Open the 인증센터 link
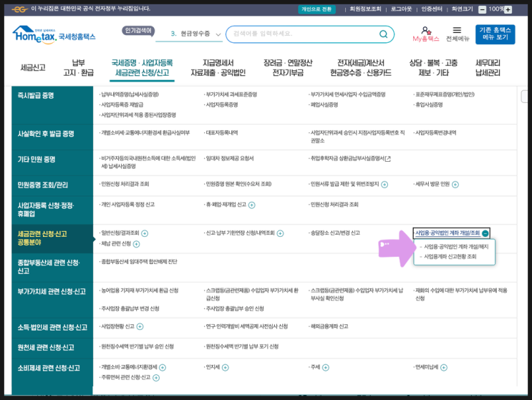532x400 pixels. 432,9
